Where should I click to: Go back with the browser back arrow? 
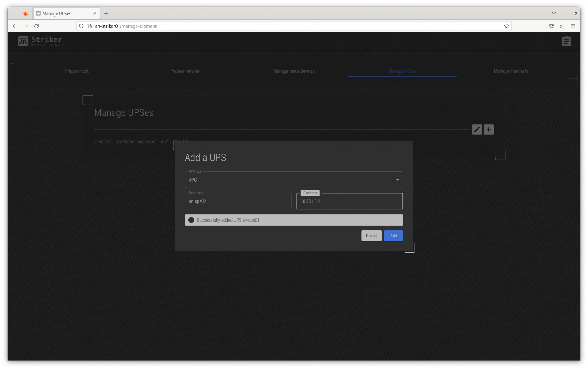point(15,26)
